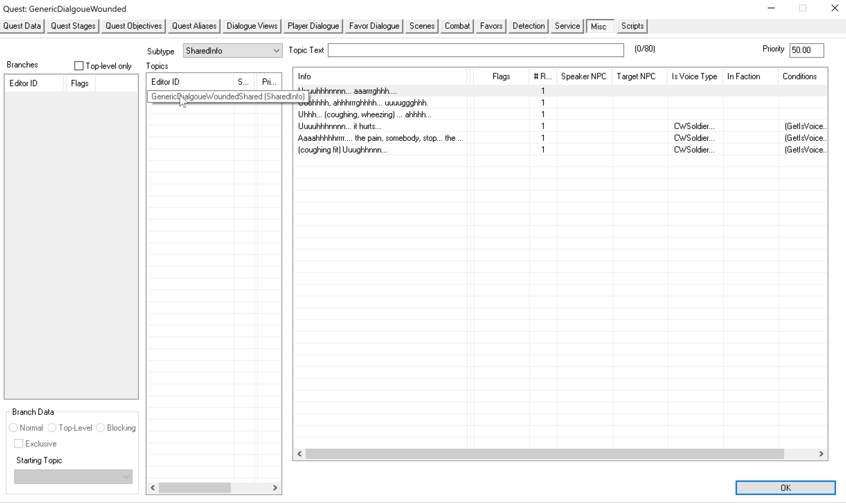Open the Subtype SharedInfo dropdown
The height and width of the screenshot is (504, 846).
pos(232,51)
